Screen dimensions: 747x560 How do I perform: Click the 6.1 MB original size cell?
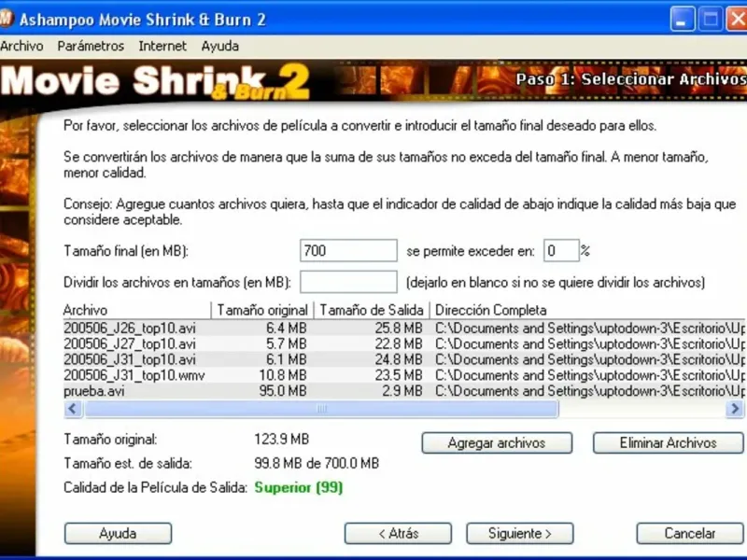point(286,359)
